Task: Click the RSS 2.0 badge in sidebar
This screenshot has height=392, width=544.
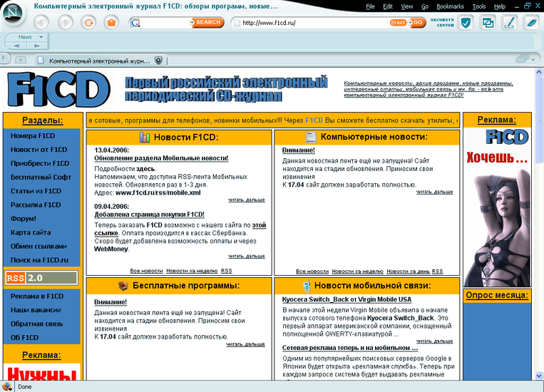Action: tap(41, 278)
